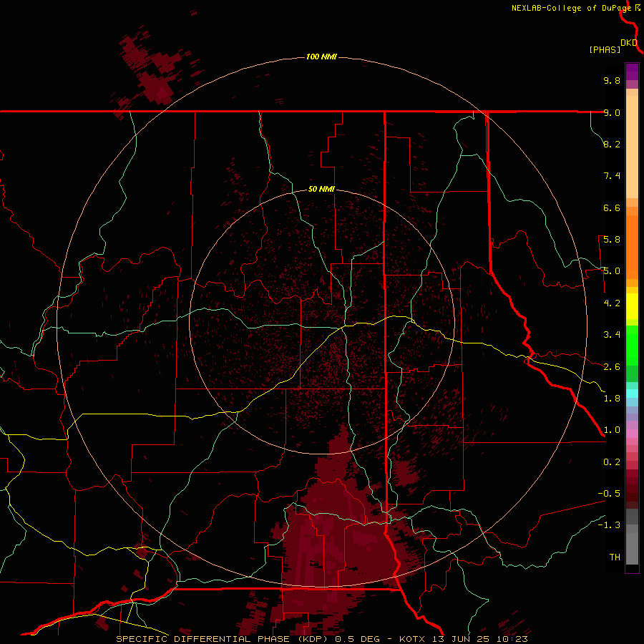Pick the pink segment near 1.0
The image size is (644, 644).
(x=632, y=434)
